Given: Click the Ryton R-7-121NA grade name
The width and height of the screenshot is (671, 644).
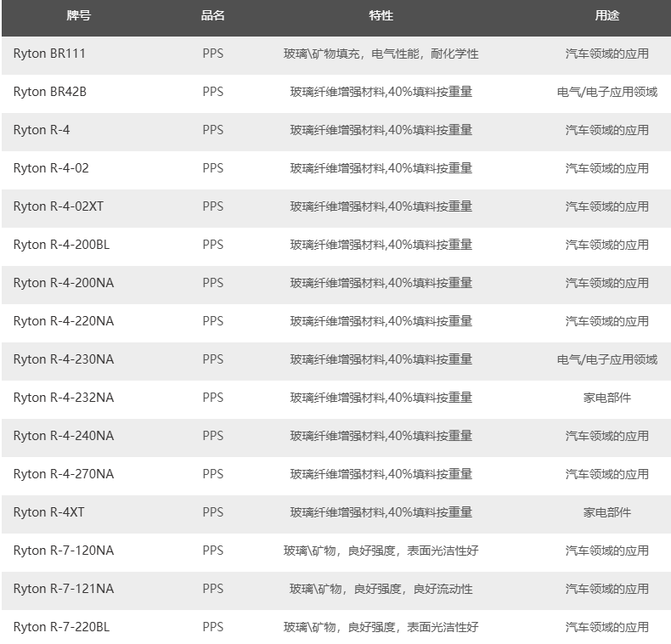Looking at the screenshot, I should (x=63, y=589).
